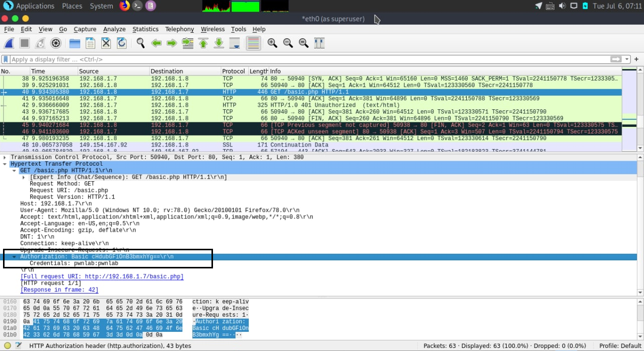The height and width of the screenshot is (351, 644).
Task: Sort packets by the Protocol column
Action: (234, 71)
